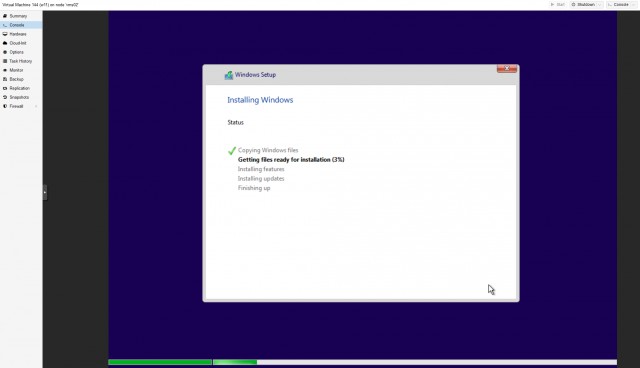Click the first green setup progress bar

[160, 362]
